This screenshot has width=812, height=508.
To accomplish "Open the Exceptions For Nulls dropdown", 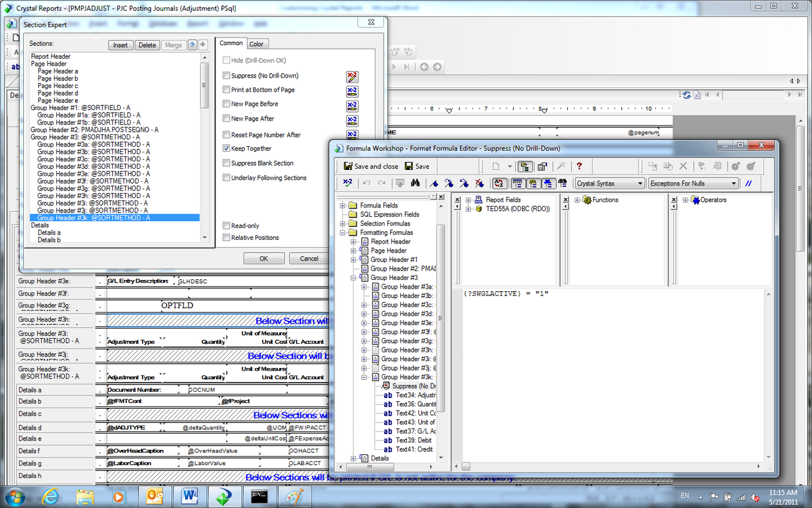I will (x=693, y=183).
